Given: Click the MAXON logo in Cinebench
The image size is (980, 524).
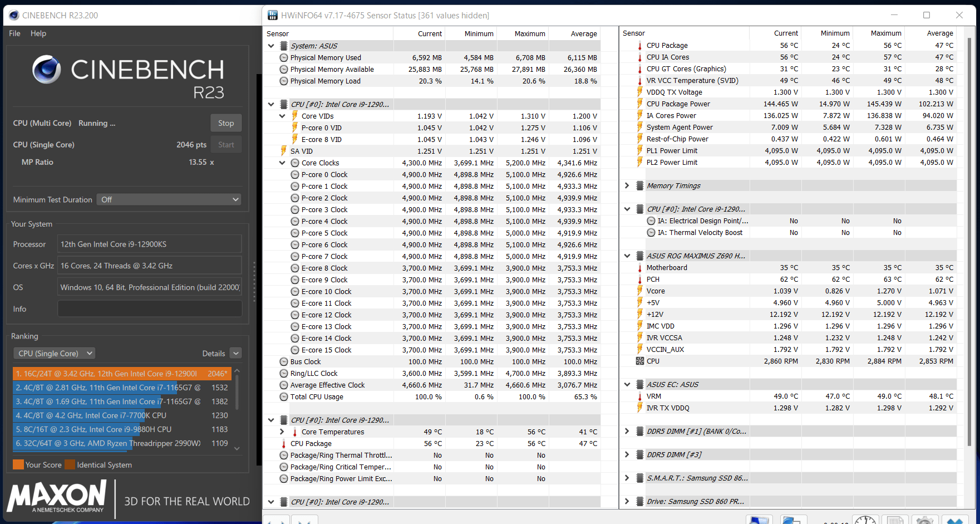Looking at the screenshot, I should point(57,497).
